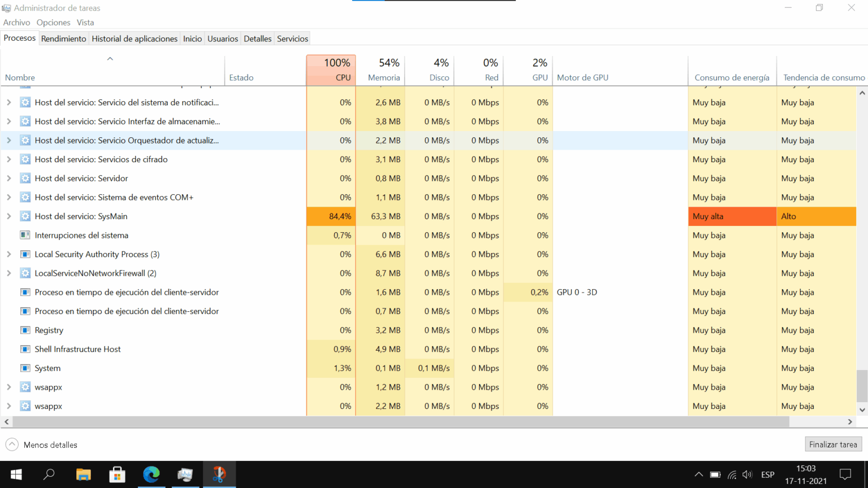Open File Explorer from the taskbar
Image resolution: width=868 pixels, height=488 pixels.
(83, 474)
